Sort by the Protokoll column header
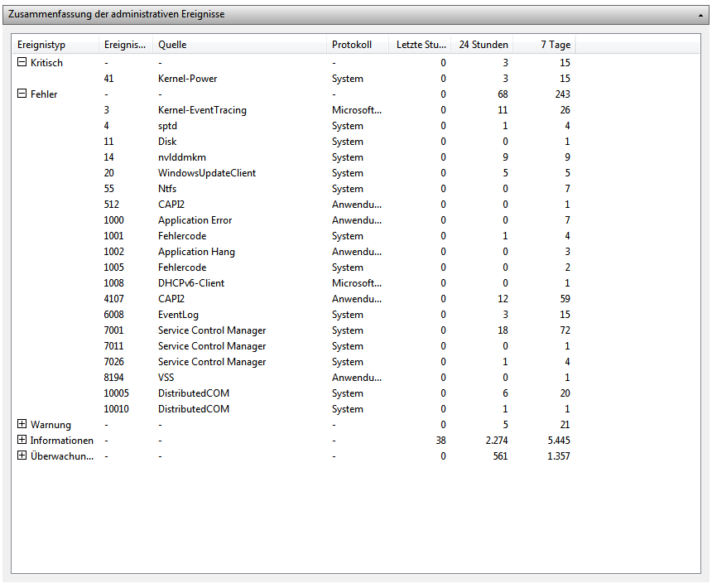 pyautogui.click(x=358, y=45)
